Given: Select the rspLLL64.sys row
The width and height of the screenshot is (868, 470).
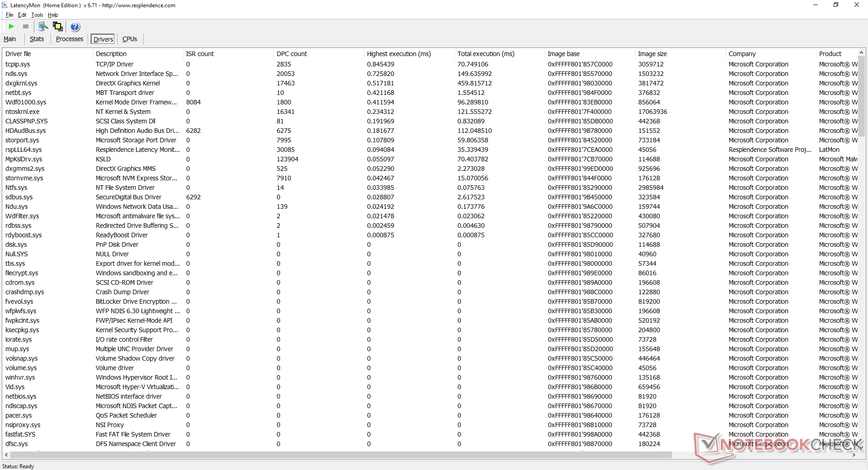Looking at the screenshot, I should 430,150.
